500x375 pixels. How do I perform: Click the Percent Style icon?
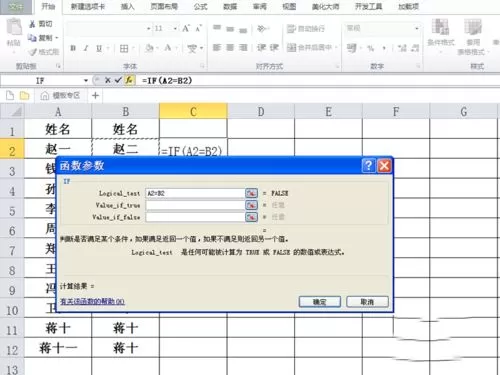click(x=370, y=49)
